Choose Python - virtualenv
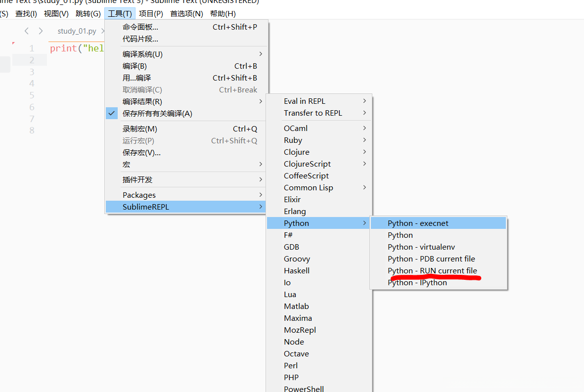The width and height of the screenshot is (584, 392). (x=439, y=247)
